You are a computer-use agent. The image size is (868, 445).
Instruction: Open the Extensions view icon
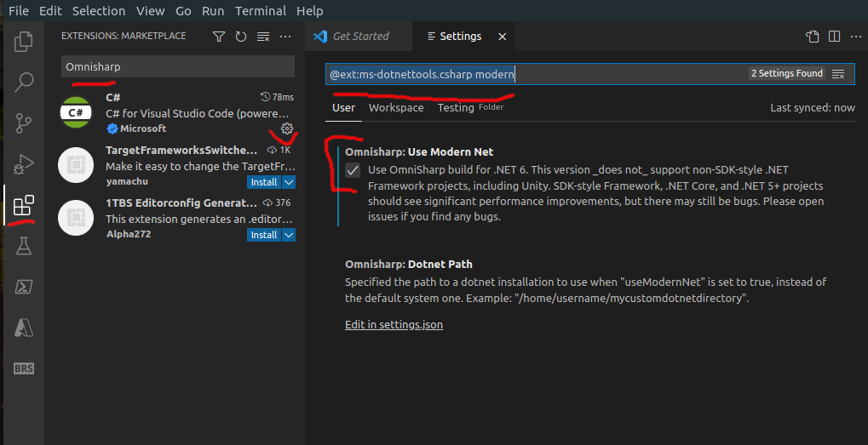(23, 206)
